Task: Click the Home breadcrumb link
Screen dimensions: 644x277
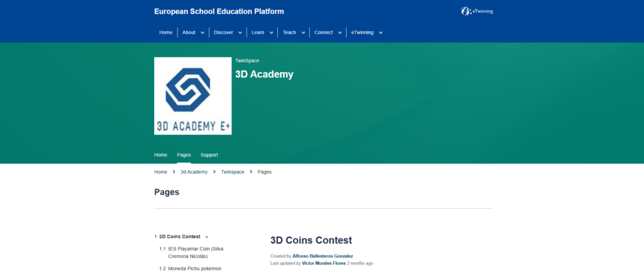Action: coord(160,172)
